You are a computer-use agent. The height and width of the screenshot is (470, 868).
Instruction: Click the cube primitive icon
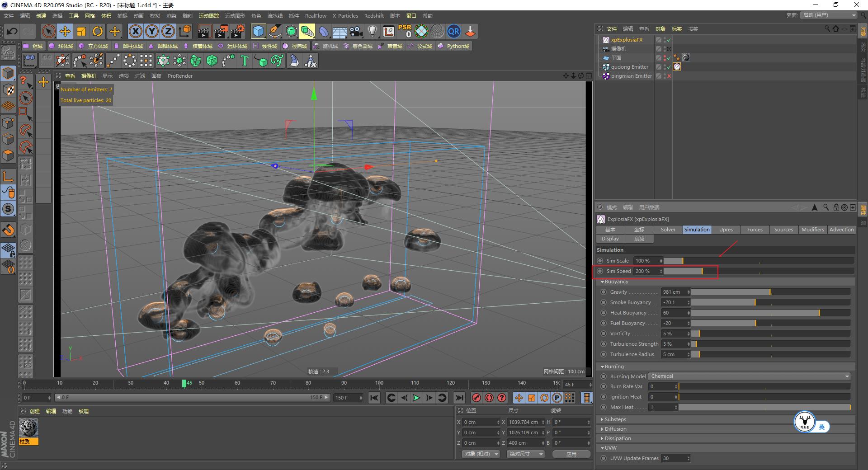(258, 31)
